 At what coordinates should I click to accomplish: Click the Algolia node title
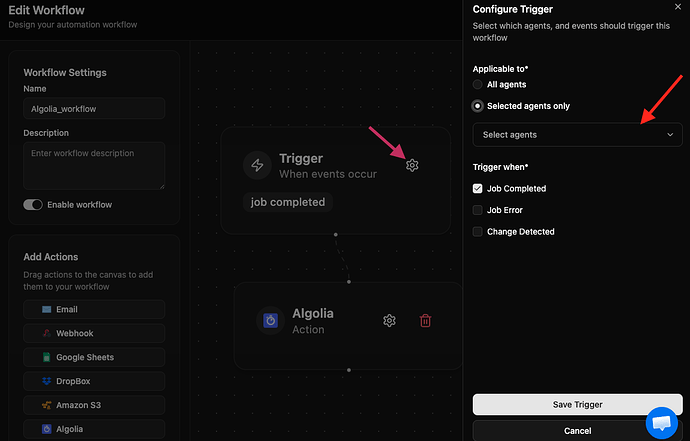tap(313, 313)
